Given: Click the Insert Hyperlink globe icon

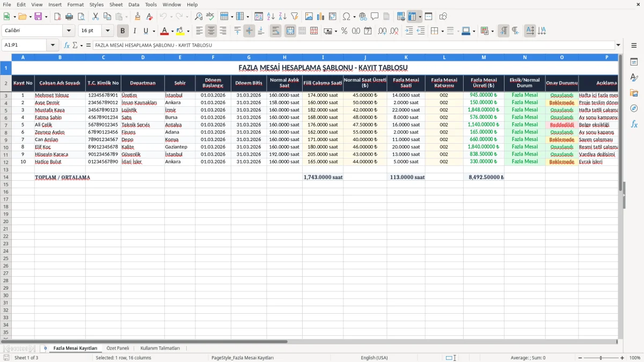Looking at the screenshot, I should click(363, 17).
